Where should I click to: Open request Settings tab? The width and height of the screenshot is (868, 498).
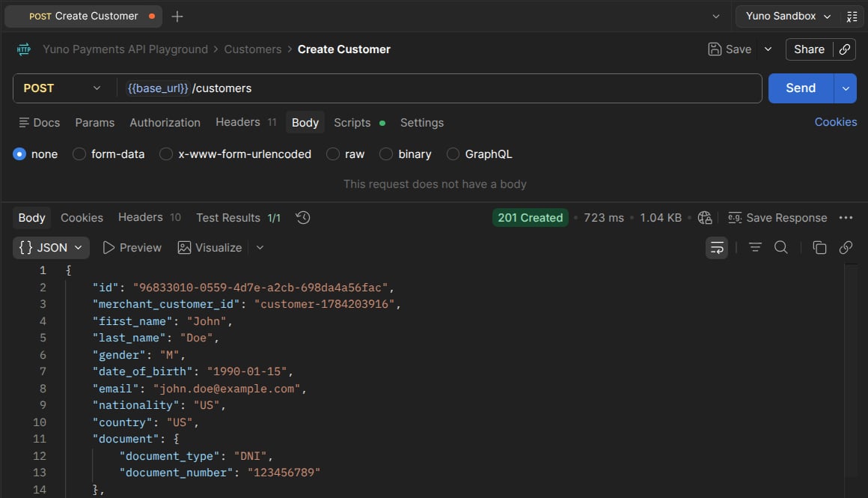tap(422, 122)
